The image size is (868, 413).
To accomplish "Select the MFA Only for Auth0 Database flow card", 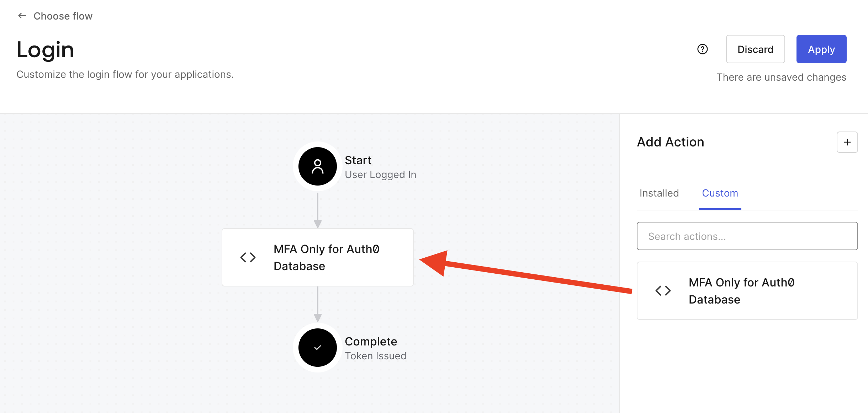I will tap(317, 257).
